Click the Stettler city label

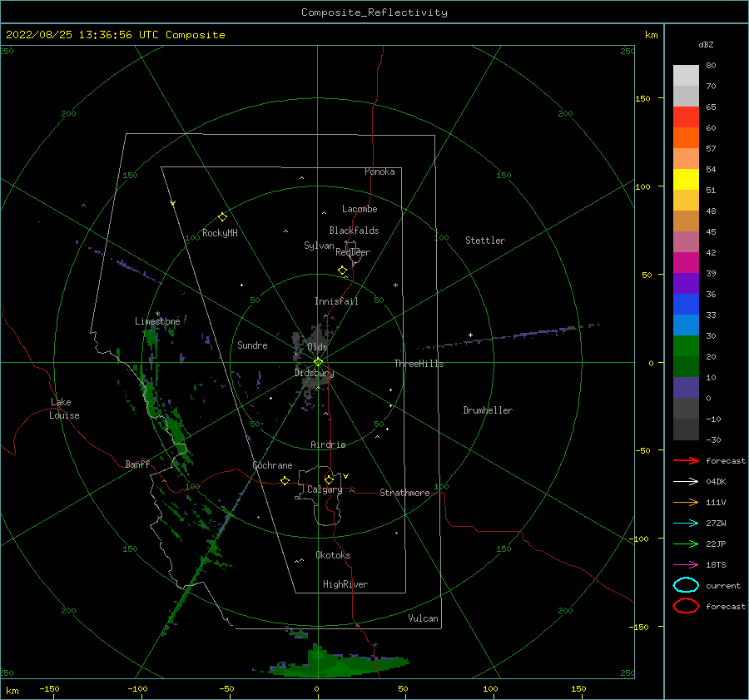[485, 241]
